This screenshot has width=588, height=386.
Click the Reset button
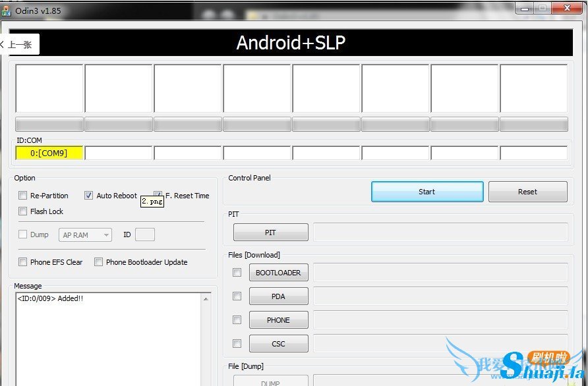click(527, 192)
